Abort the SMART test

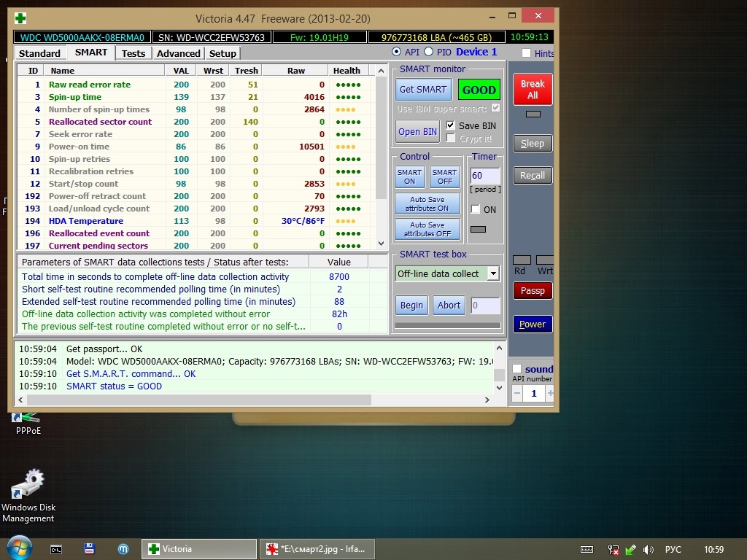tap(449, 306)
